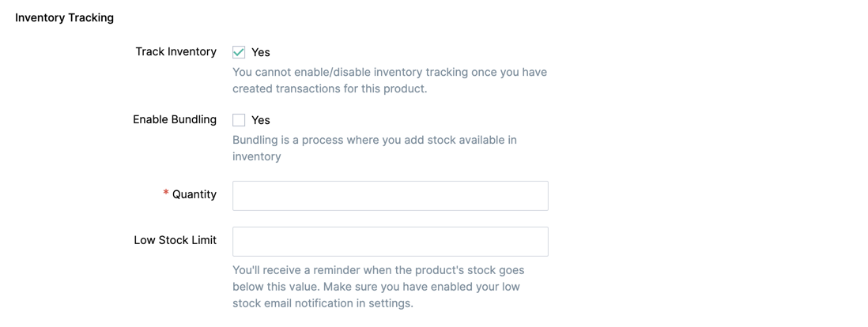Click the "You'll receive a reminder" help line
This screenshot has height=327, width=868.
click(x=378, y=270)
